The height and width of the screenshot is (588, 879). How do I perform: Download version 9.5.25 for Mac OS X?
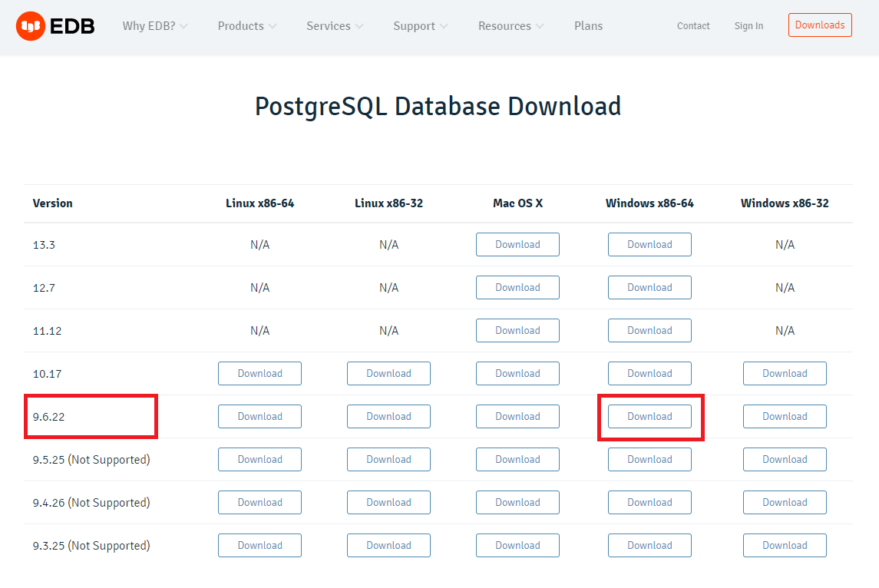click(517, 460)
